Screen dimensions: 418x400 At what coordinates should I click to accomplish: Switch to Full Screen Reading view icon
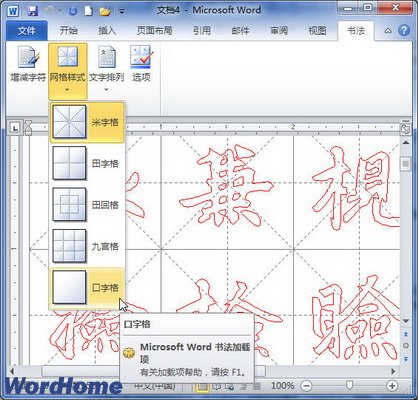click(x=217, y=386)
